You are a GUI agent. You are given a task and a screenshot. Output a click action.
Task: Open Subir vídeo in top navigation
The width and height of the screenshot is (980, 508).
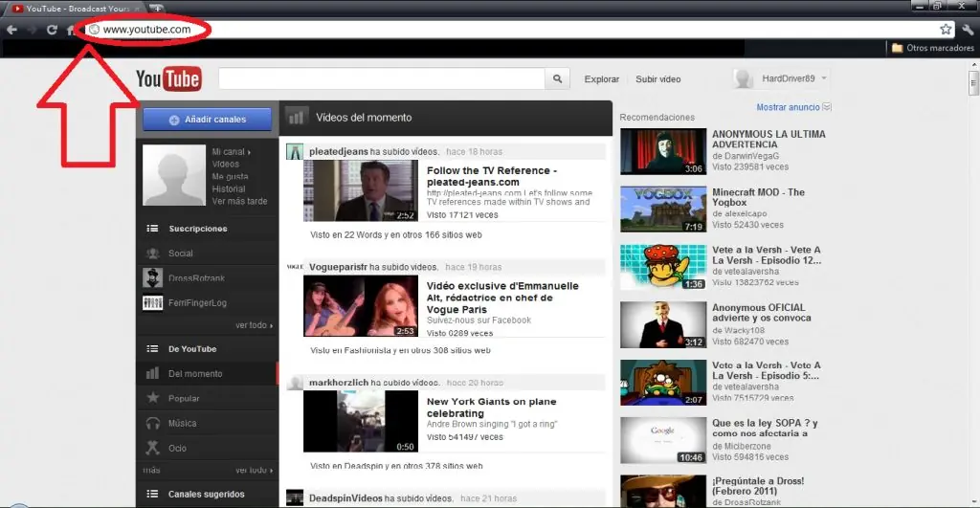click(x=658, y=79)
